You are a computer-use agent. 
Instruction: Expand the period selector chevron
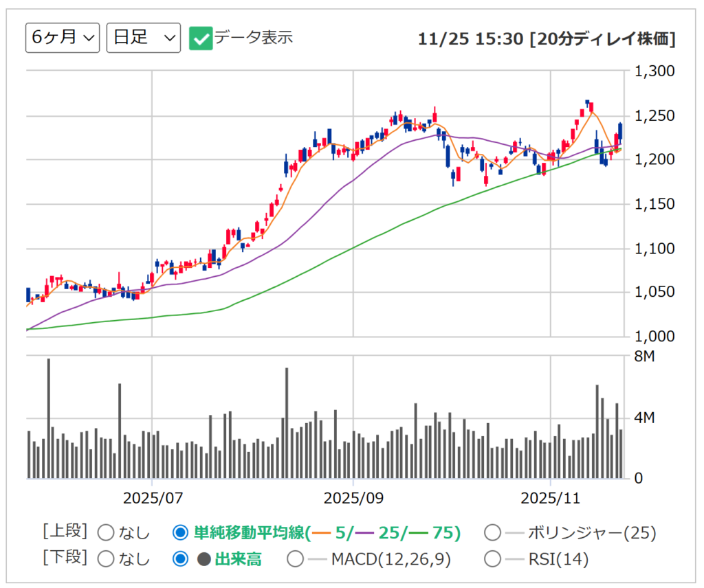tap(87, 38)
